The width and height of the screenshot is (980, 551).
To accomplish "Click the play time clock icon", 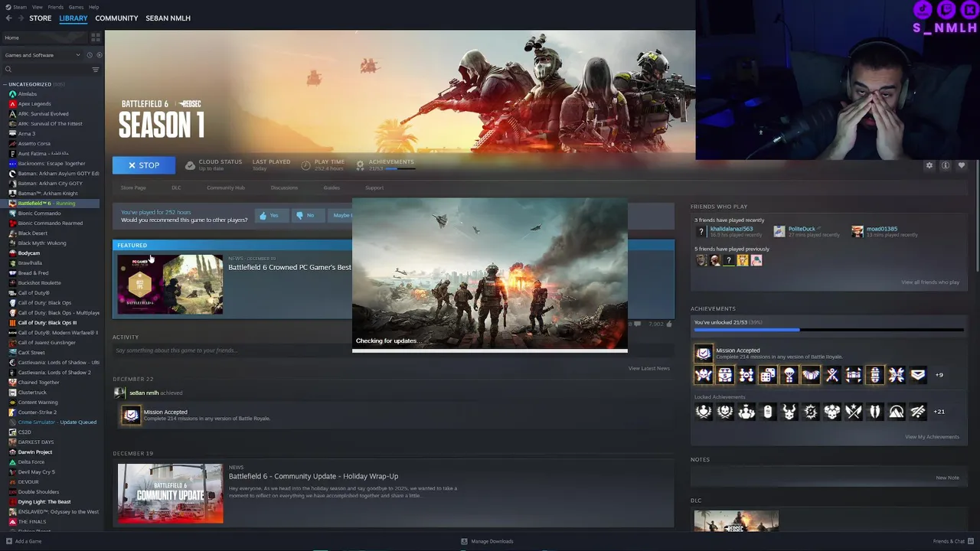I will [305, 165].
